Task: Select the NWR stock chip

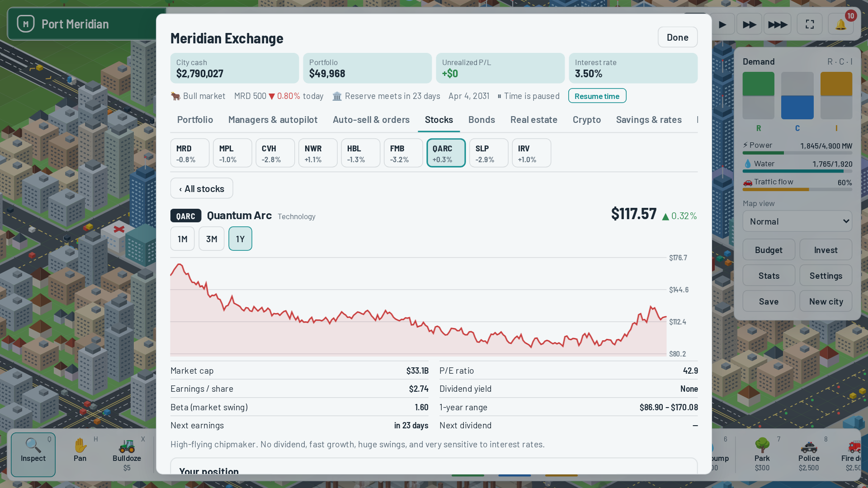Action: (318, 153)
